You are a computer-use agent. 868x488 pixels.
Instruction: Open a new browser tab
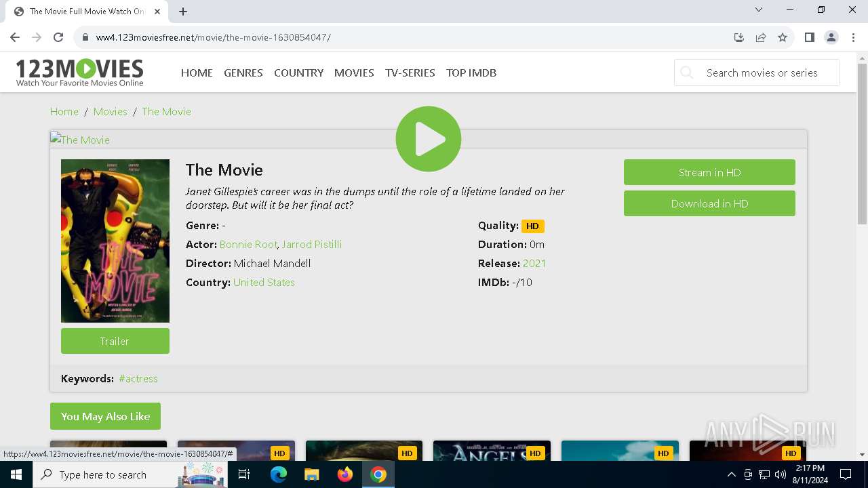(x=183, y=12)
